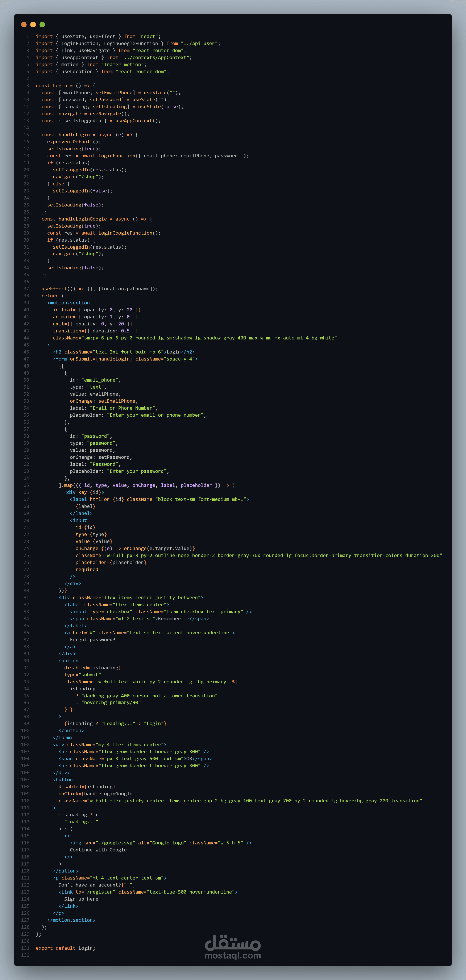Click the "await LoginGoogleFunction()" line

(104, 233)
